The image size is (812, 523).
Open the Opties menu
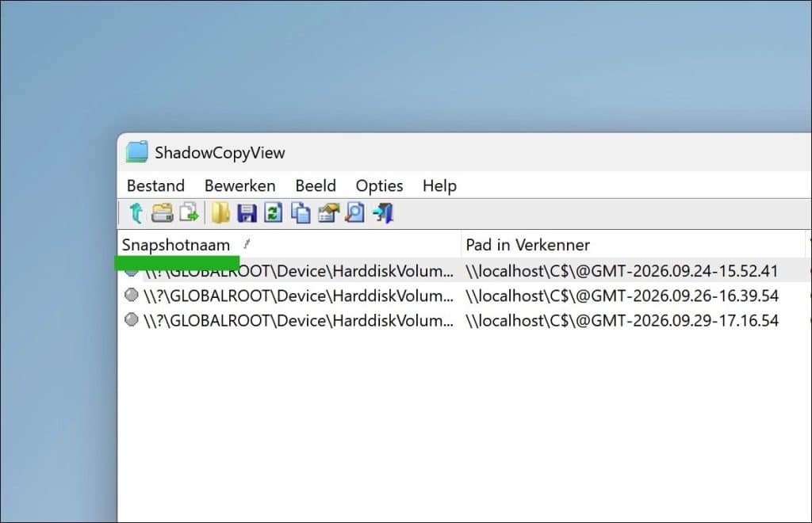pos(380,185)
